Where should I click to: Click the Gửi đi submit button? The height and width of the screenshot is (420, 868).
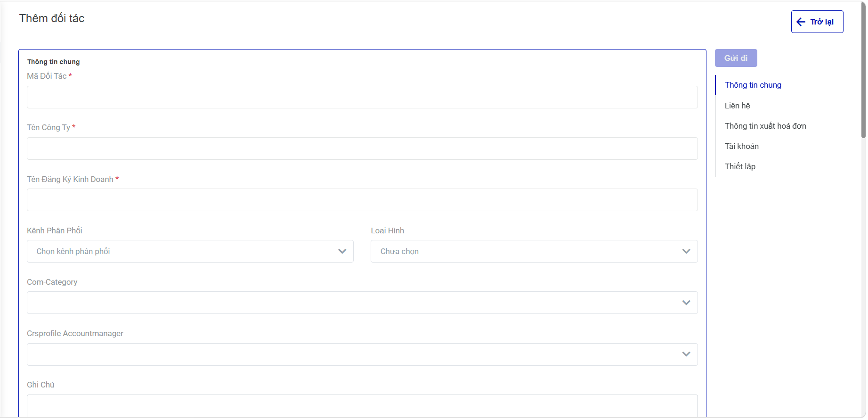pos(736,58)
